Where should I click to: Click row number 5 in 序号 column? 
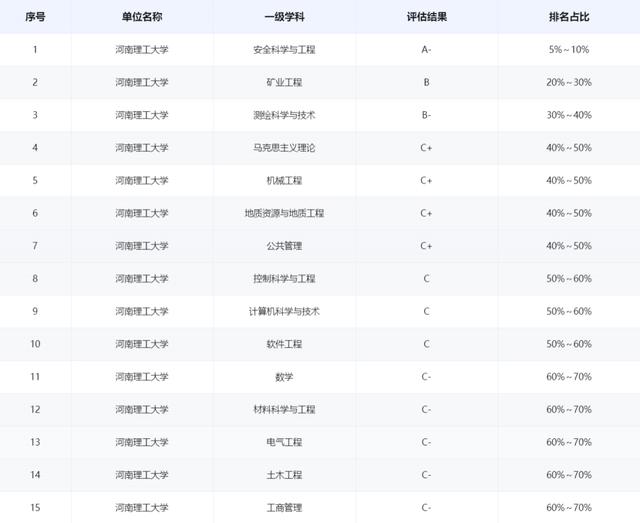(35, 180)
